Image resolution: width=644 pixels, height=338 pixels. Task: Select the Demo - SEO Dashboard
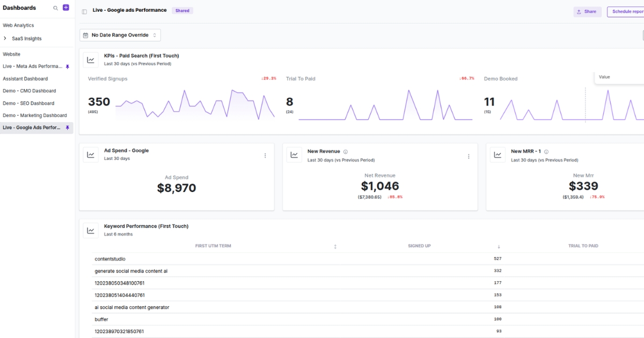33,103
